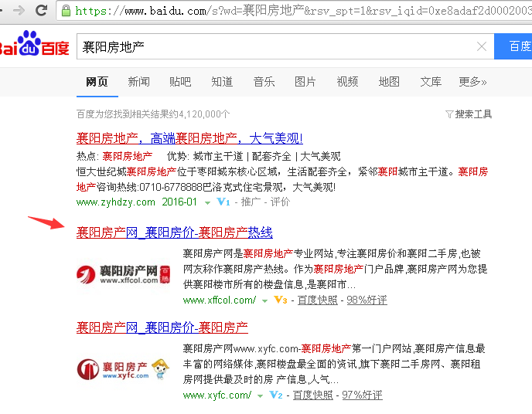This screenshot has height=414, width=532.
Task: Click the green URL www.zyhdzy.com
Action: tap(116, 202)
